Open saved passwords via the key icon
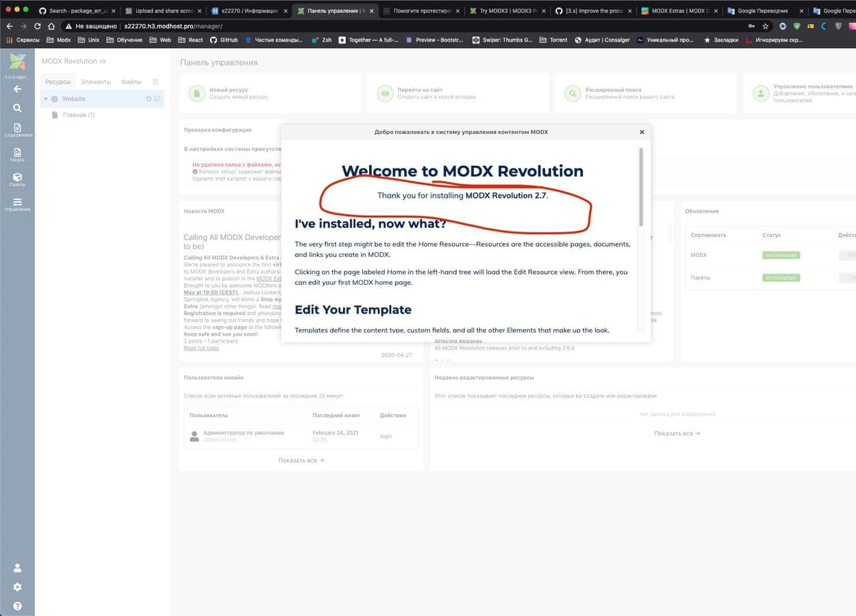The height and width of the screenshot is (616, 856). pyautogui.click(x=752, y=26)
